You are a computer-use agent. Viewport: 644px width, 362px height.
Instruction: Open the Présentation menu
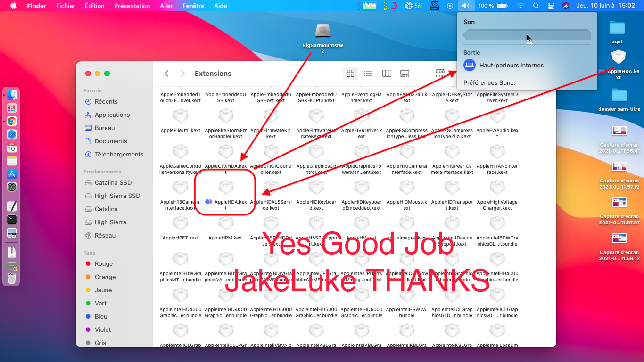[x=132, y=6]
